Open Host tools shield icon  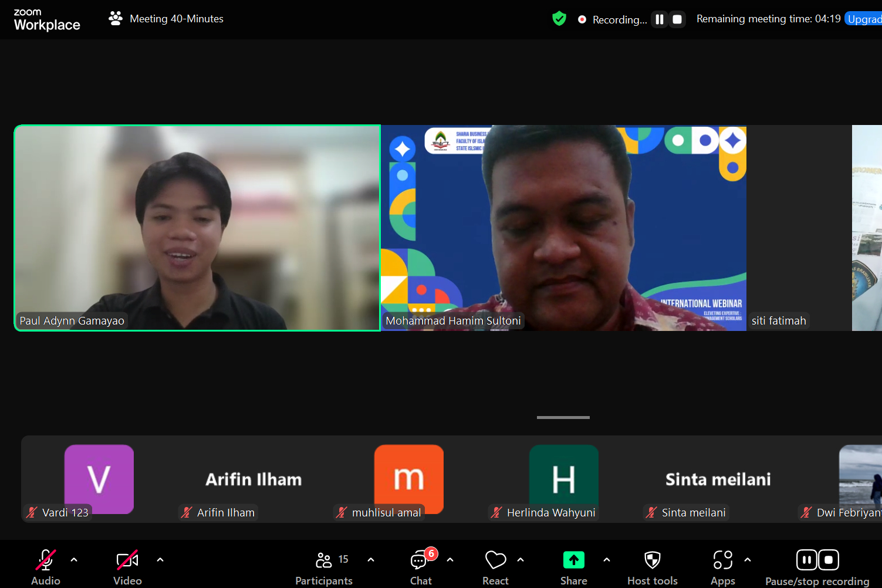(652, 560)
